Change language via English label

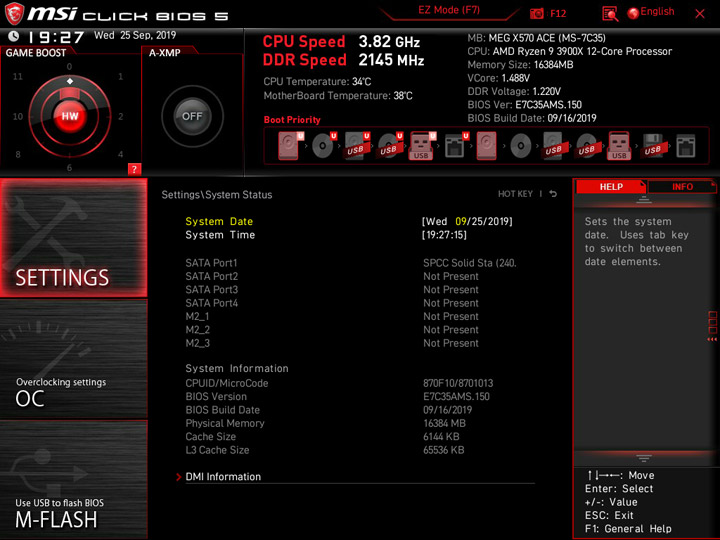coord(657,11)
